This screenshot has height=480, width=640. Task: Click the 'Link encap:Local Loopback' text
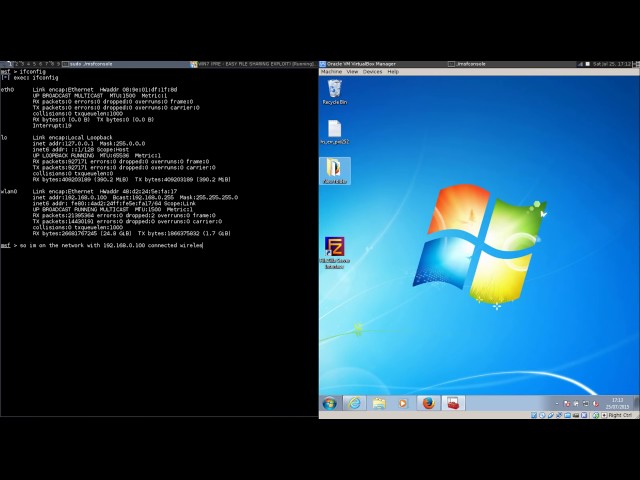coord(73,138)
